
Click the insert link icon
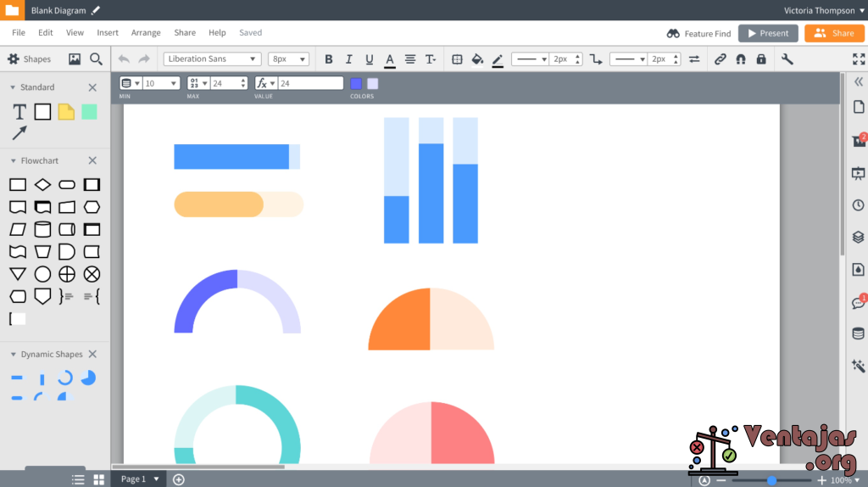pyautogui.click(x=720, y=59)
